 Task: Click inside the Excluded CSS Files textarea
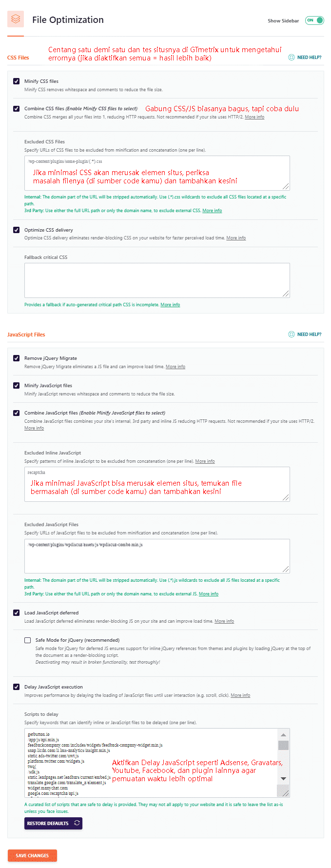pyautogui.click(x=157, y=173)
